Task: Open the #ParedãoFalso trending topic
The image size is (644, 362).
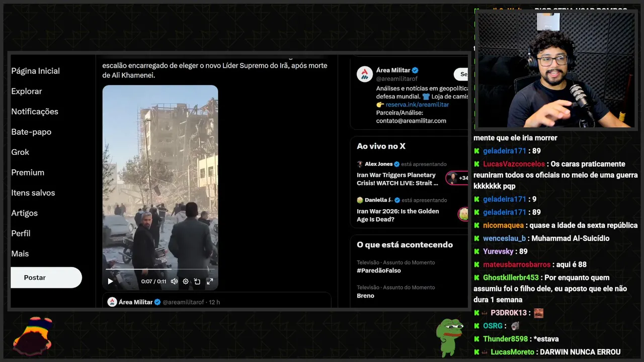Action: tap(379, 270)
